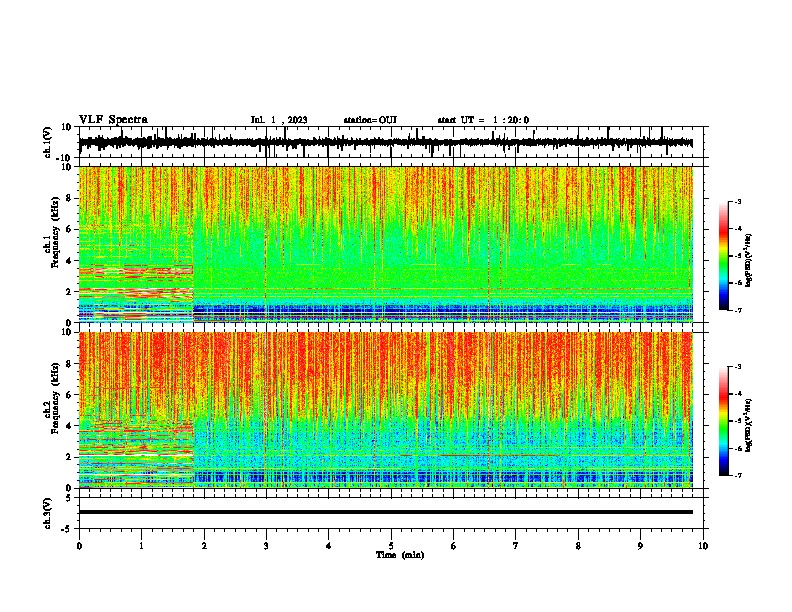Click the "4" kHz tick on ch.1 spectrogram
The height and width of the screenshot is (612, 792).
70,261
